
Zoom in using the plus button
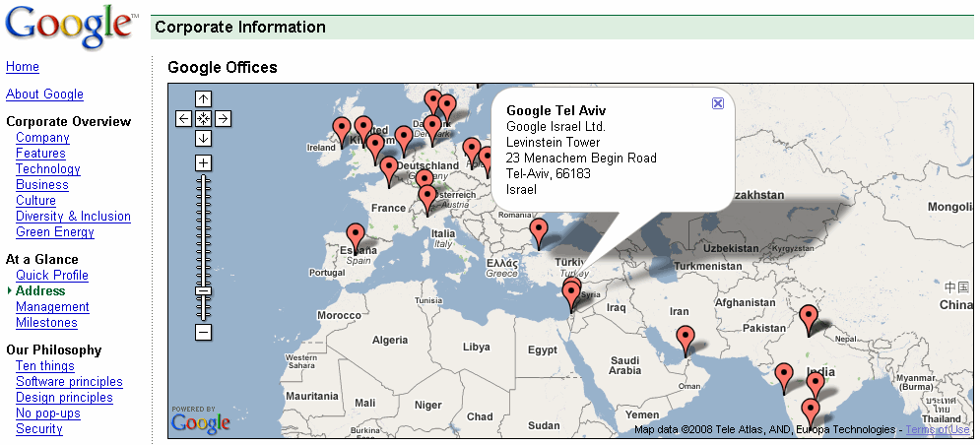[203, 162]
